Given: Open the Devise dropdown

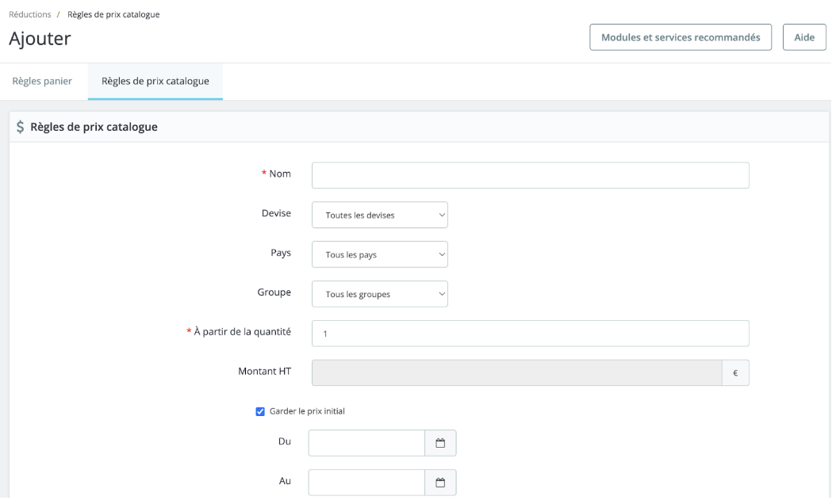Looking at the screenshot, I should [380, 215].
